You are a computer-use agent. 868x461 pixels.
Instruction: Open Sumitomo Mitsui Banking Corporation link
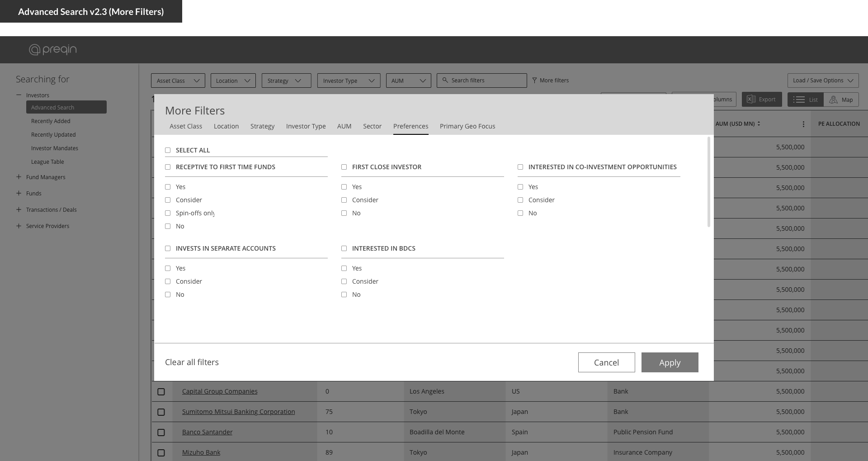coord(238,412)
